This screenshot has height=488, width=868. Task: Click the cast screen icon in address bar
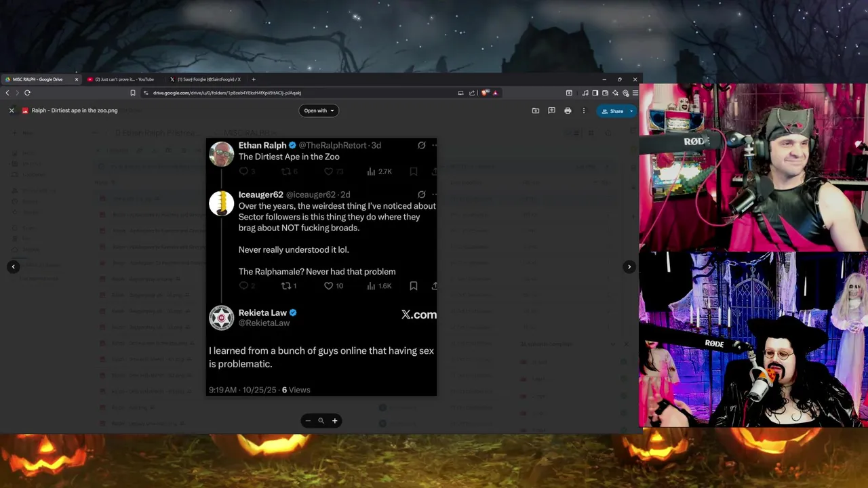(x=460, y=93)
